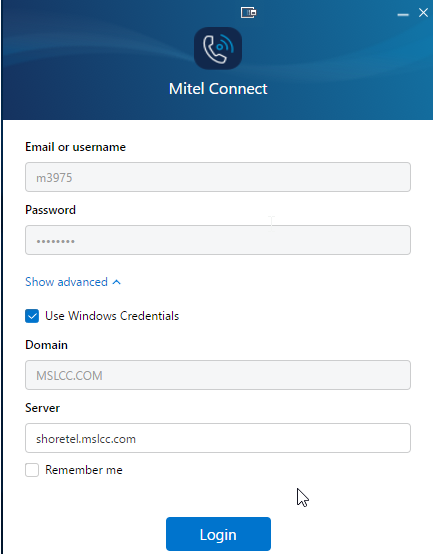Focus the Email or username field

coord(218,177)
